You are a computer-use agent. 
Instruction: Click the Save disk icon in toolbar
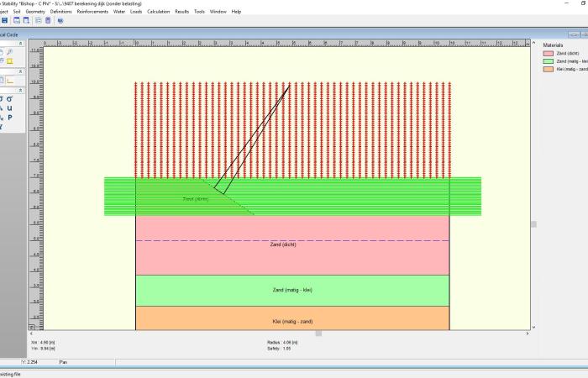4,20
